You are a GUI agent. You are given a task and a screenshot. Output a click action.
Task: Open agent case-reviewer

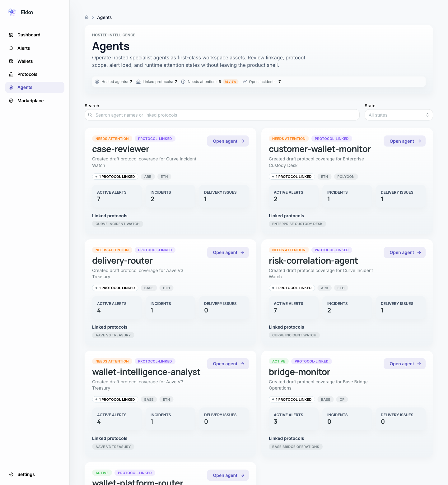coord(228,141)
